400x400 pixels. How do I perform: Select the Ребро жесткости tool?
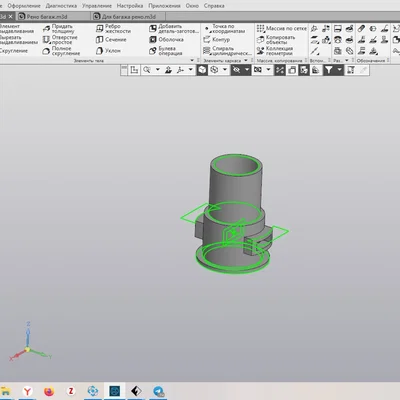click(x=114, y=29)
